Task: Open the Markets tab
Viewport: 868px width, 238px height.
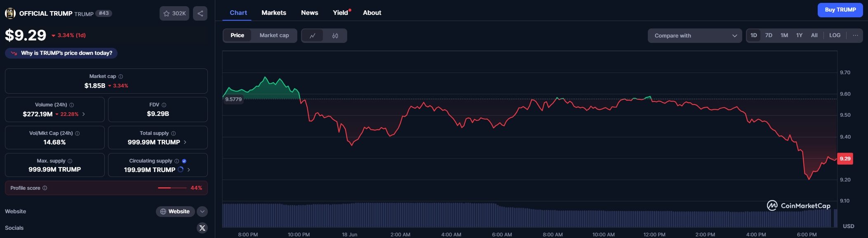Action: (x=274, y=13)
